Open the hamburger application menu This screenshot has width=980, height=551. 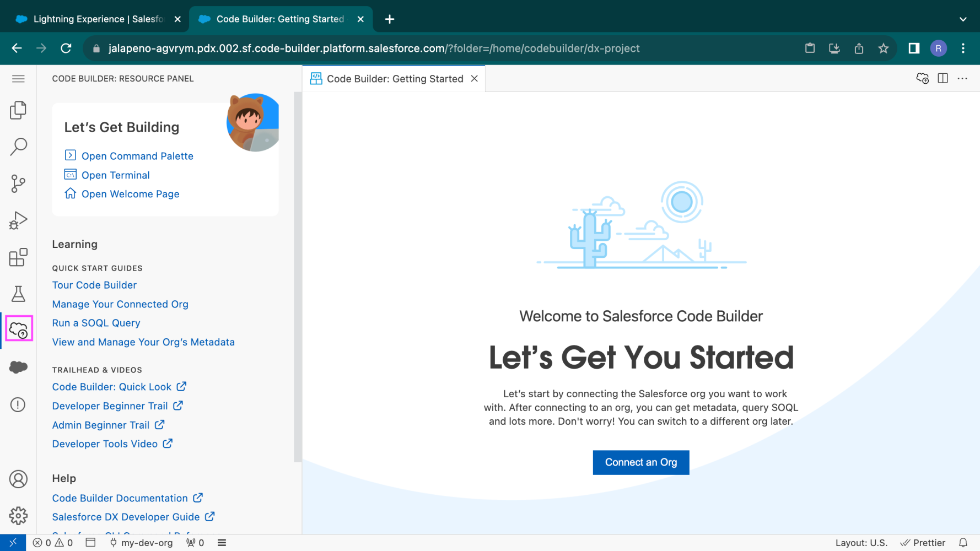coord(18,79)
